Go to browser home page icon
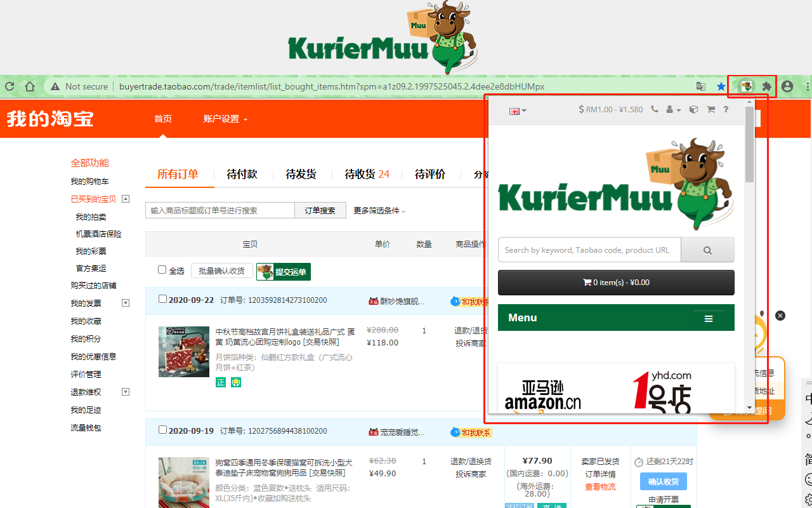 pos(30,86)
